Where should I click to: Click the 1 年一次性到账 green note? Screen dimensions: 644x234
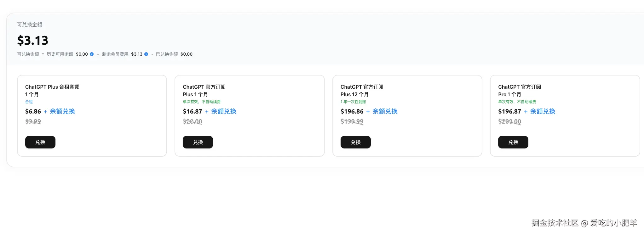click(x=353, y=102)
